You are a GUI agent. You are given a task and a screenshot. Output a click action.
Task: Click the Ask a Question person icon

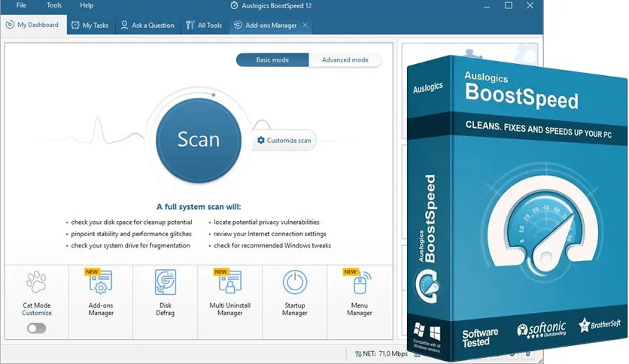[124, 25]
